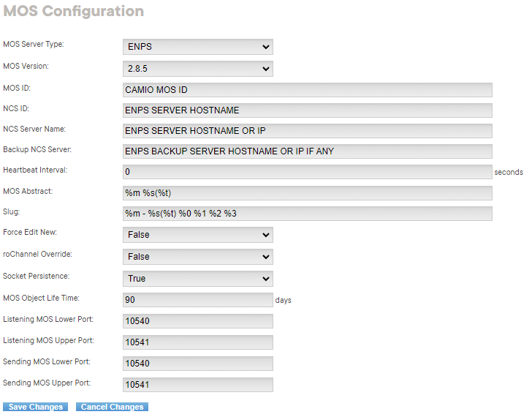Click into the MOS Abstract field
This screenshot has width=532, height=417.
[x=307, y=193]
